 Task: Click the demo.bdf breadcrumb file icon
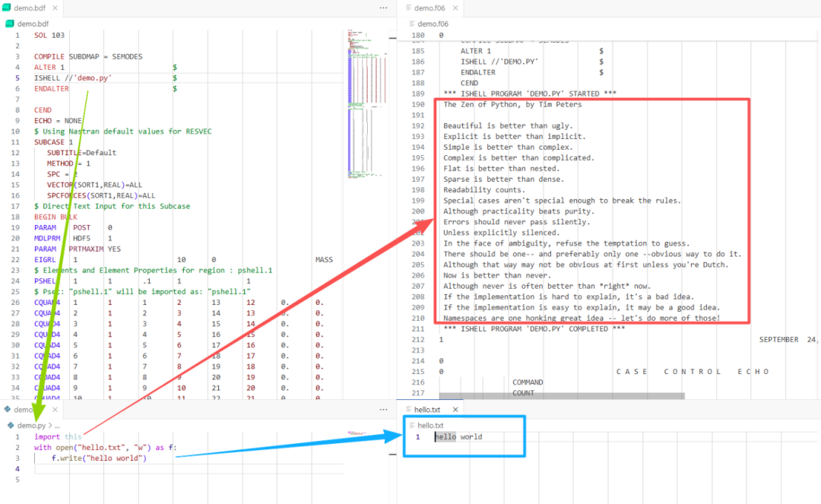(9, 24)
